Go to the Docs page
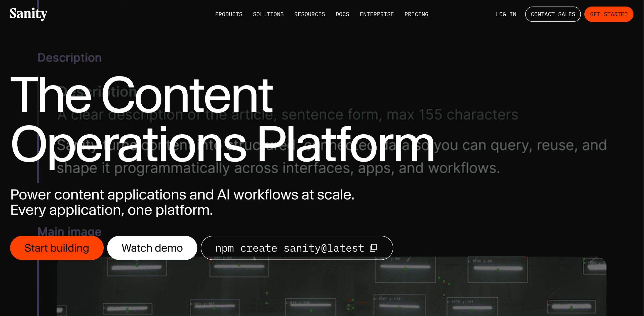This screenshot has height=316, width=644. click(x=342, y=14)
